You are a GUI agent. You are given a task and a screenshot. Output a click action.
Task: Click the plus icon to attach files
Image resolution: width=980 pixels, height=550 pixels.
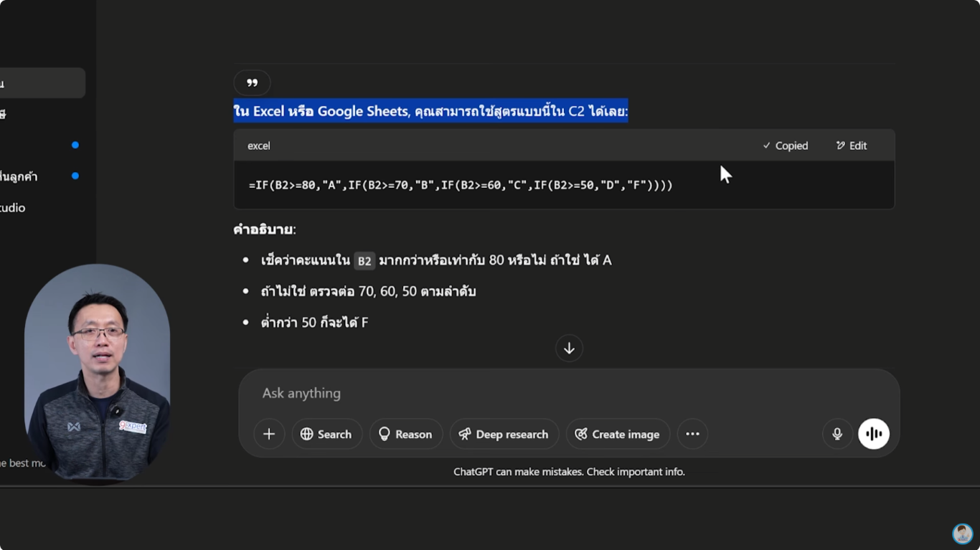[x=269, y=434]
